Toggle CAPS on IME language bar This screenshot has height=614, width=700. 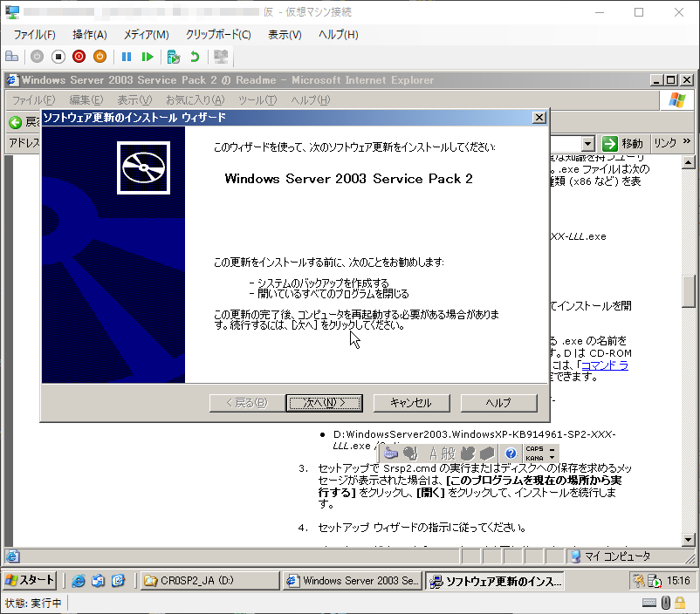[534, 449]
